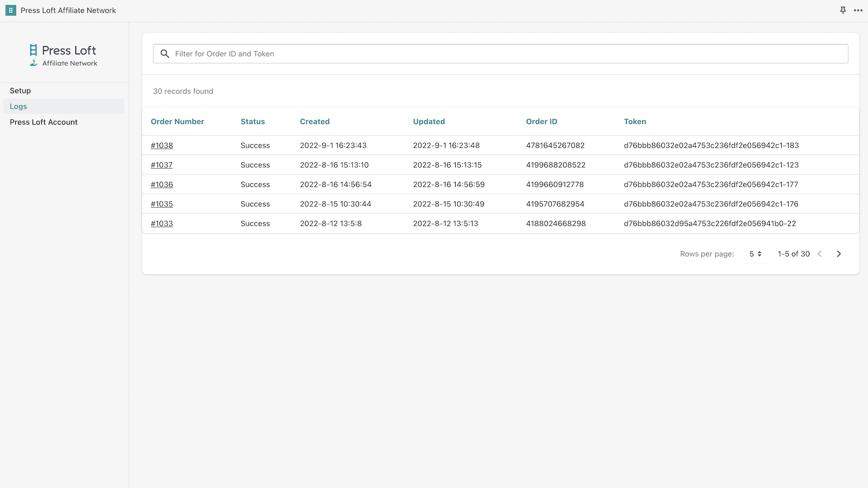The height and width of the screenshot is (488, 868).
Task: Go to next page of logs
Action: 839,254
